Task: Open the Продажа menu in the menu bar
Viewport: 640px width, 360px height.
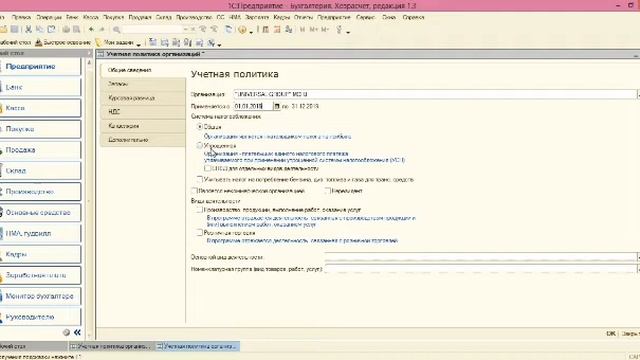Action: pos(140,17)
